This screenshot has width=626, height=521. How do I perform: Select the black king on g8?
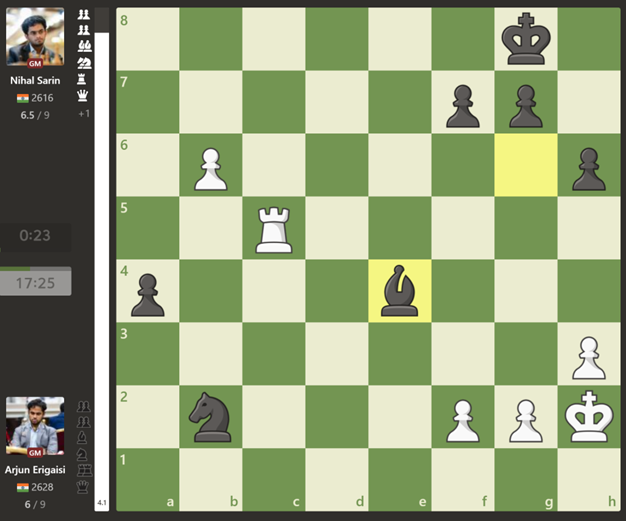coord(526,39)
